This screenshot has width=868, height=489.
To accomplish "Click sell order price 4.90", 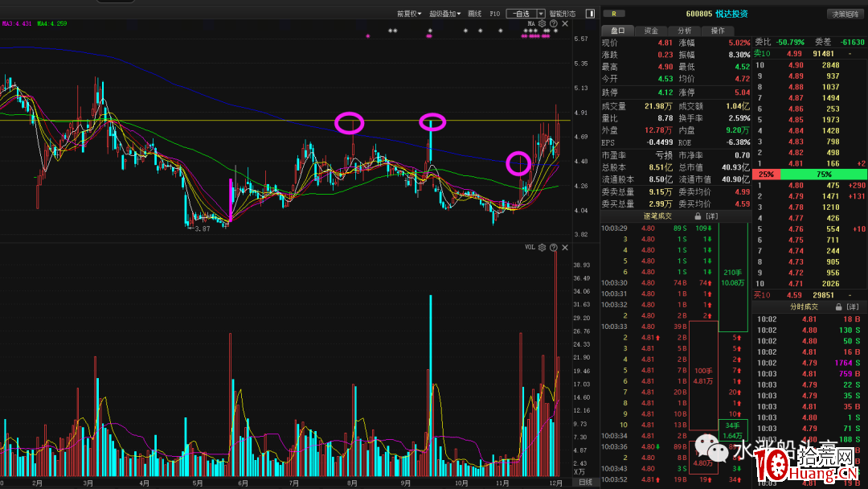I will click(x=796, y=65).
